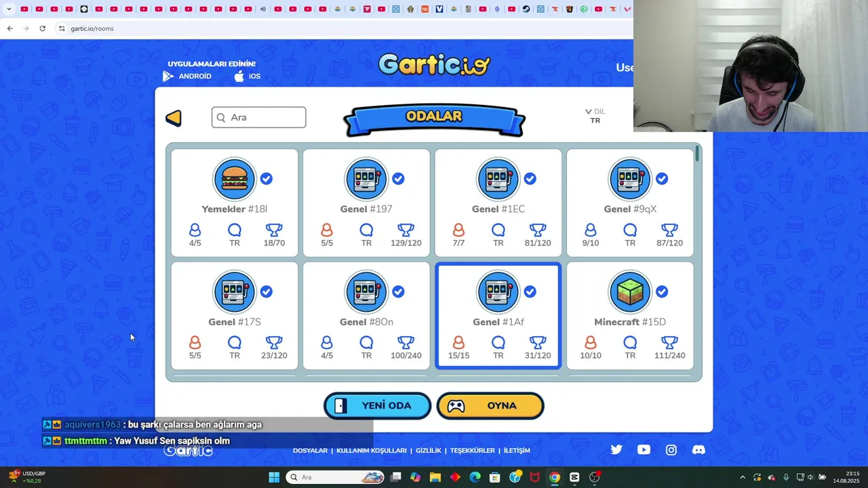Viewport: 868px width, 488px height.
Task: Click the OYNA play button
Action: (490, 405)
